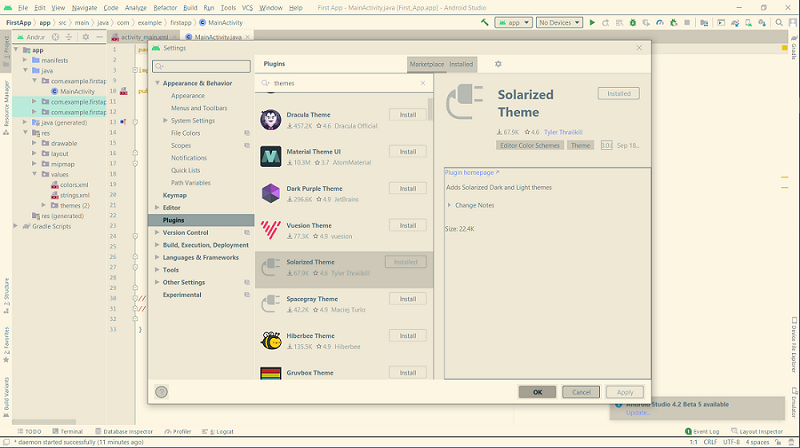Stop the running app toolbar icon

687,22
